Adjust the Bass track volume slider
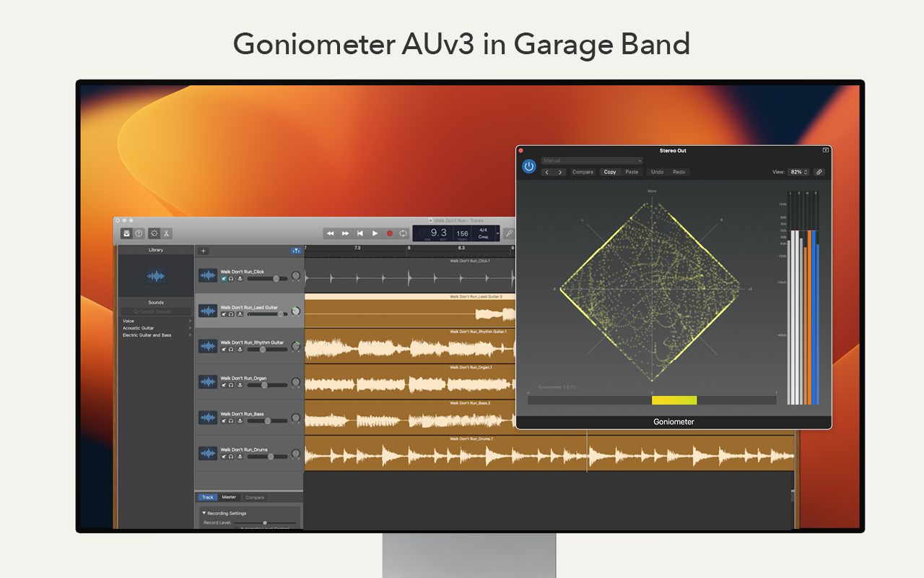Image resolution: width=924 pixels, height=578 pixels. 266,420
